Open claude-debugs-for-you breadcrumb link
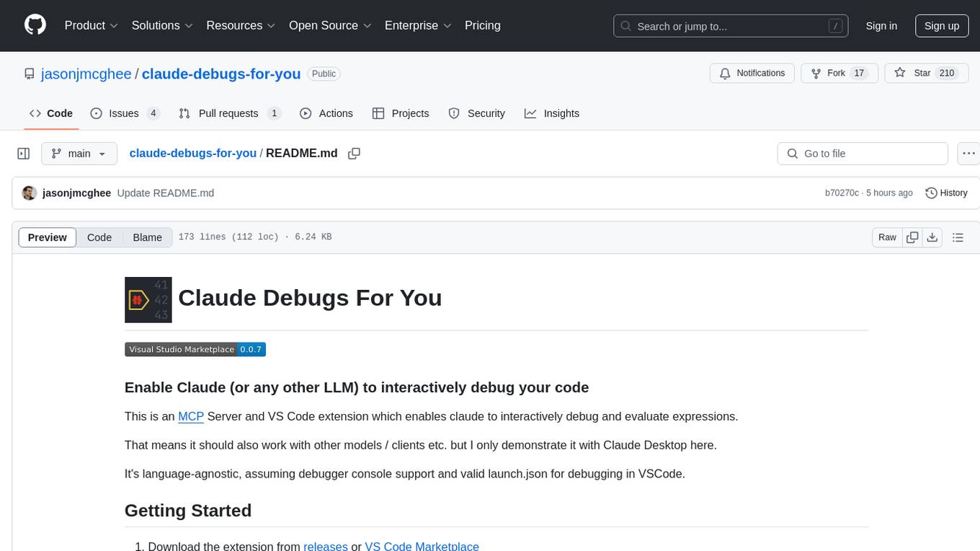This screenshot has height=551, width=980. point(192,153)
